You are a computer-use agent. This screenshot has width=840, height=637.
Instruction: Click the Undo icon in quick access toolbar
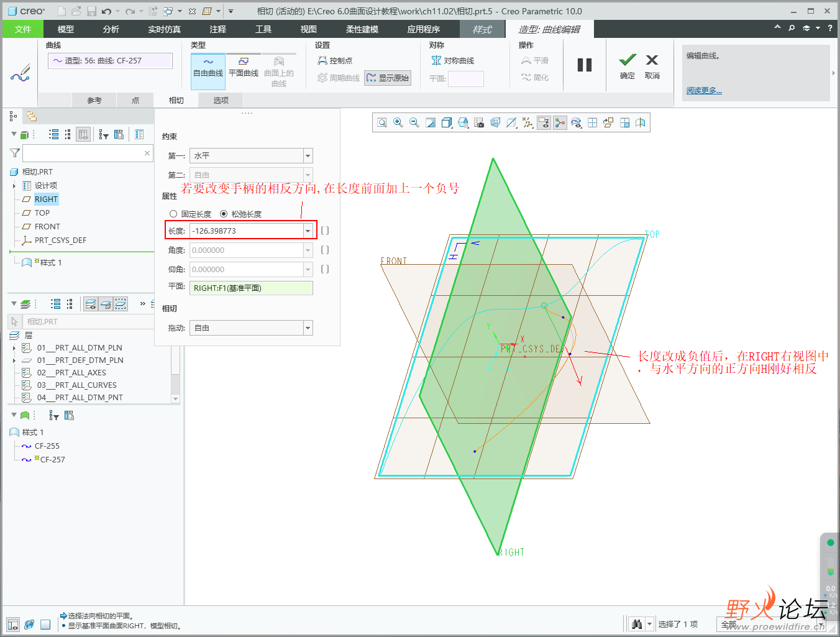point(107,11)
